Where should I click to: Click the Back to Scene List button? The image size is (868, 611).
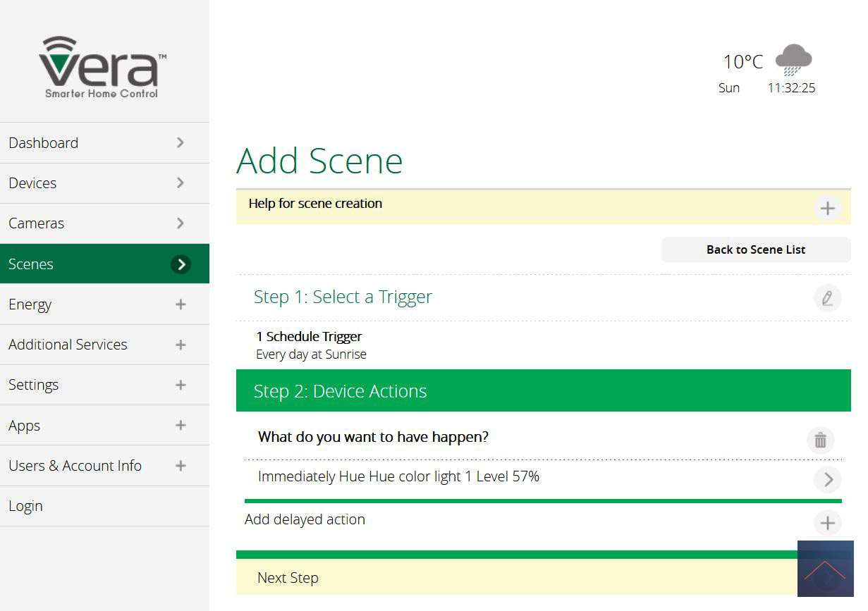point(755,249)
